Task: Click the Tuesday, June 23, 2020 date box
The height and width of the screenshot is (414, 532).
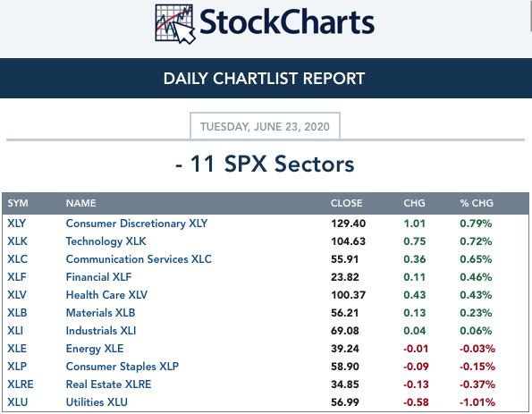Action: pyautogui.click(x=265, y=126)
